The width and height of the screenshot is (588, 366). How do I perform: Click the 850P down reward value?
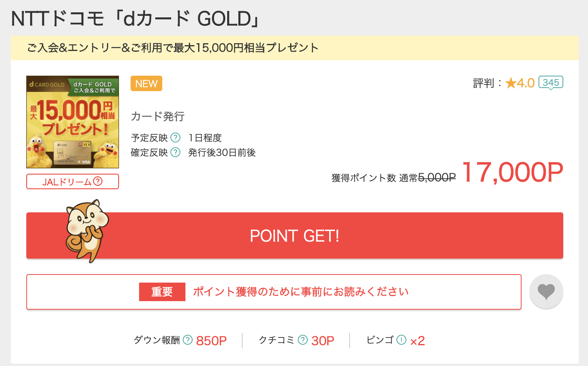click(211, 341)
